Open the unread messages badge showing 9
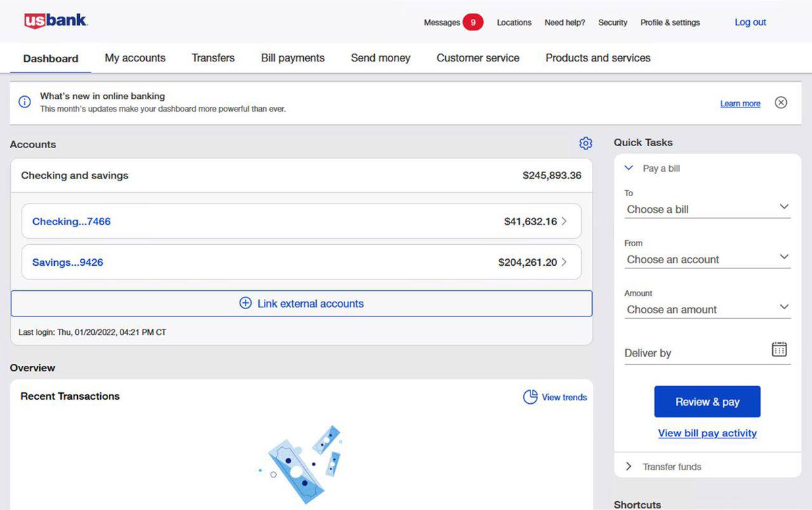 (x=473, y=22)
